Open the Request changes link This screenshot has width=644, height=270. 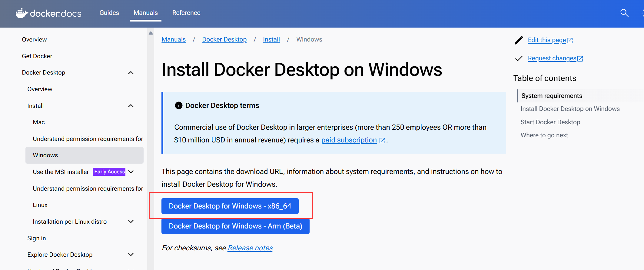tap(555, 58)
